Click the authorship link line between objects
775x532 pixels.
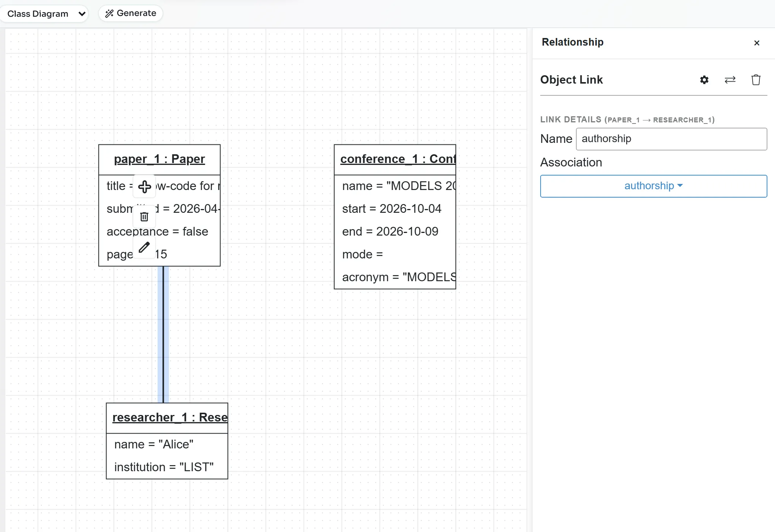tap(163, 334)
